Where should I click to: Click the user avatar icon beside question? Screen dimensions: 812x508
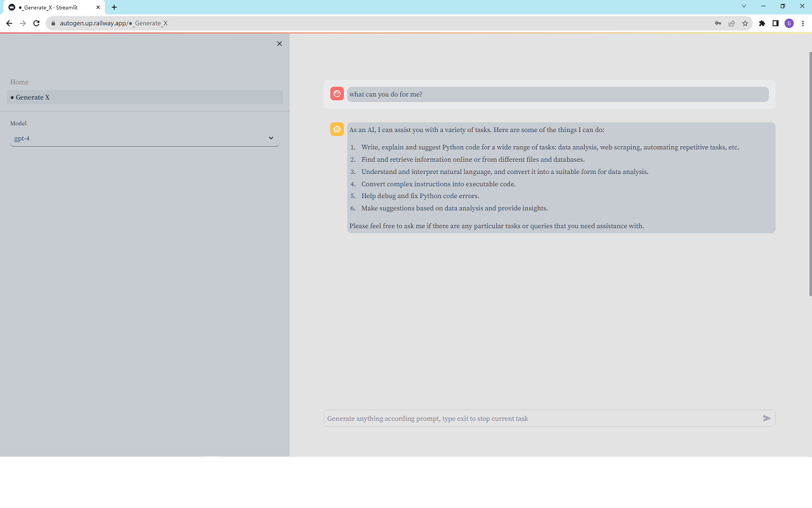click(337, 94)
